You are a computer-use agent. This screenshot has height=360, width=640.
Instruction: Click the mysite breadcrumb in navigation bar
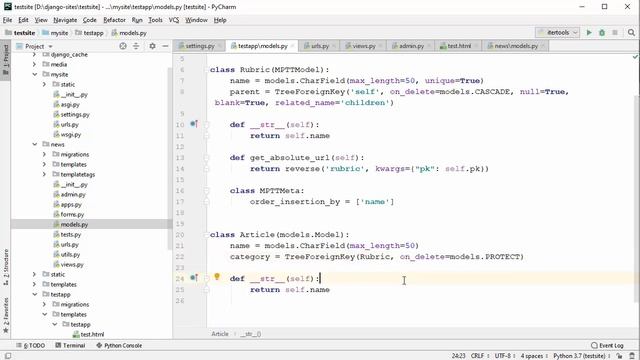coord(55,33)
